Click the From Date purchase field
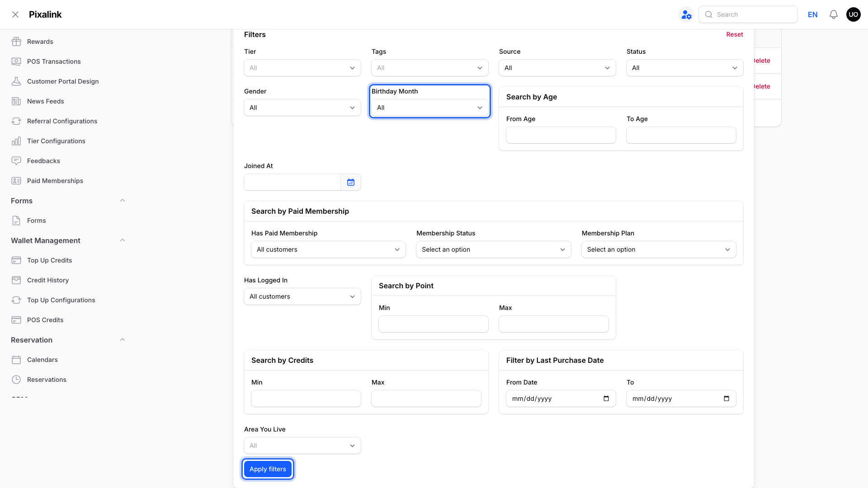This screenshot has height=488, width=868. tap(561, 399)
